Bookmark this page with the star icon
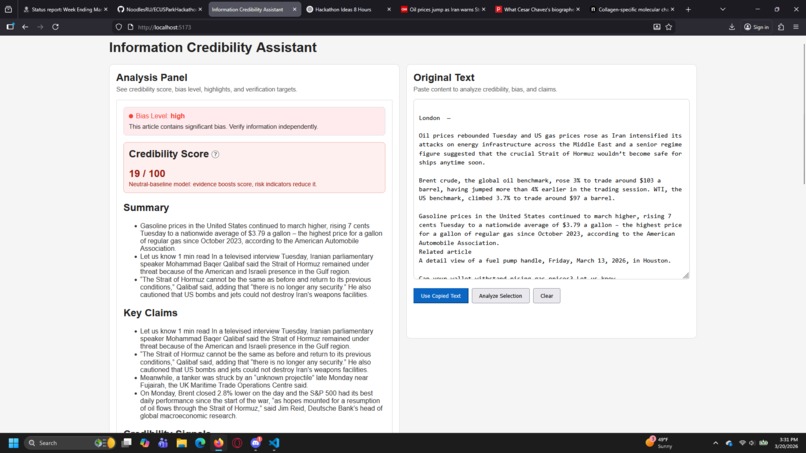The height and width of the screenshot is (453, 806). (x=669, y=27)
